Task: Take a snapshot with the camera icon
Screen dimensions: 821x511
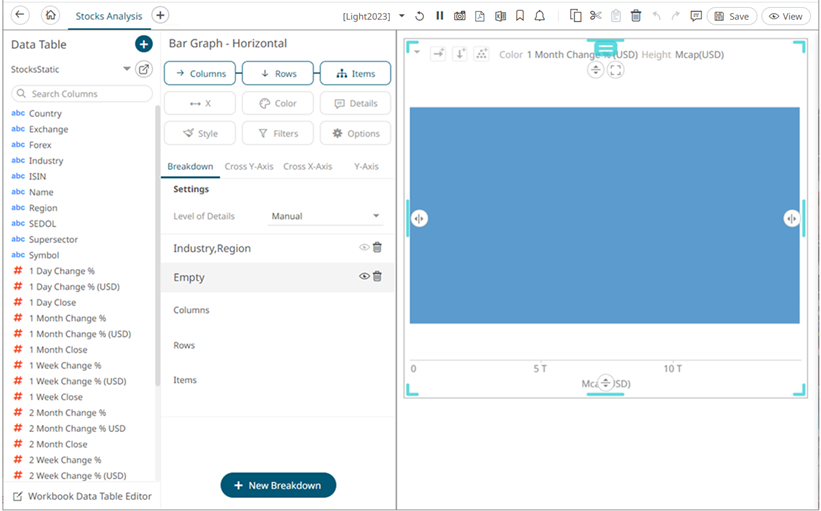Action: [459, 16]
